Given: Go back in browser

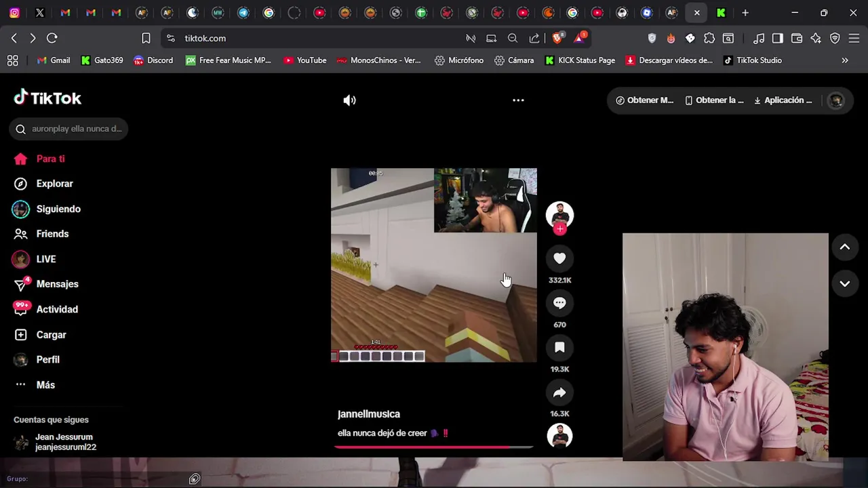Looking at the screenshot, I should coord(14,38).
